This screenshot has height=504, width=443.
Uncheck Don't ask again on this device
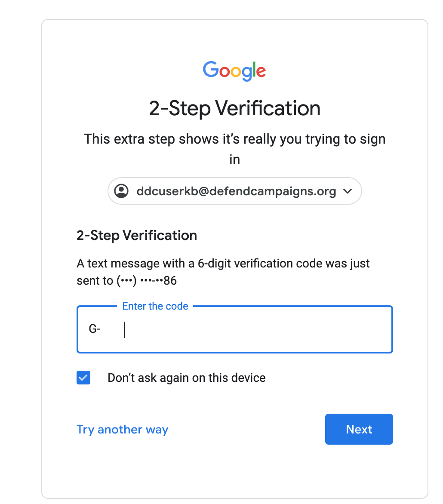pyautogui.click(x=83, y=378)
